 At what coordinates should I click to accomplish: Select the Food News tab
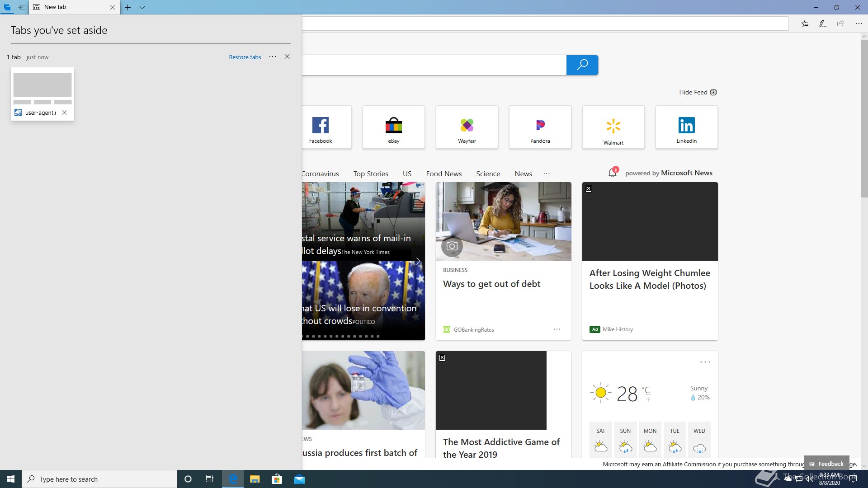click(443, 174)
